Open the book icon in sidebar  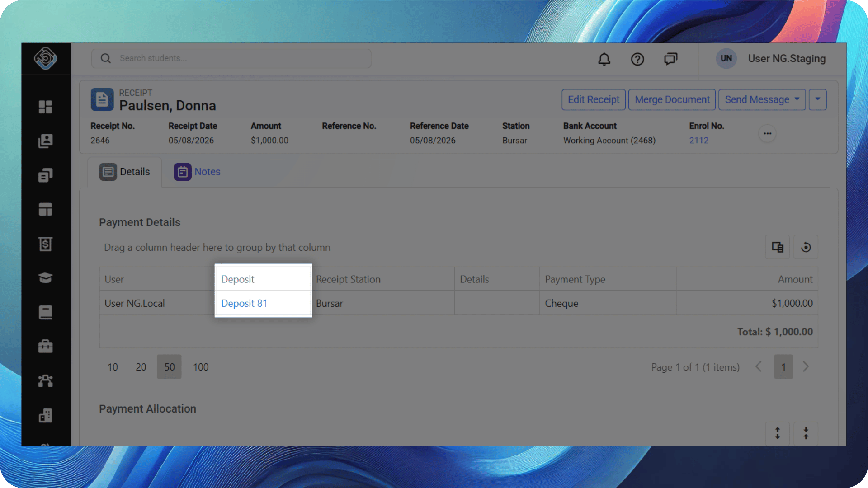pyautogui.click(x=46, y=312)
